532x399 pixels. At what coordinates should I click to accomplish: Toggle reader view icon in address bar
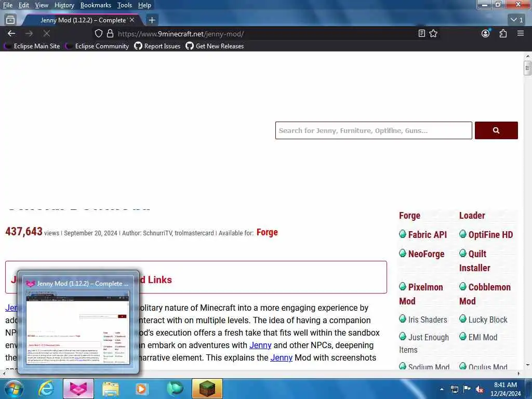[x=421, y=33]
